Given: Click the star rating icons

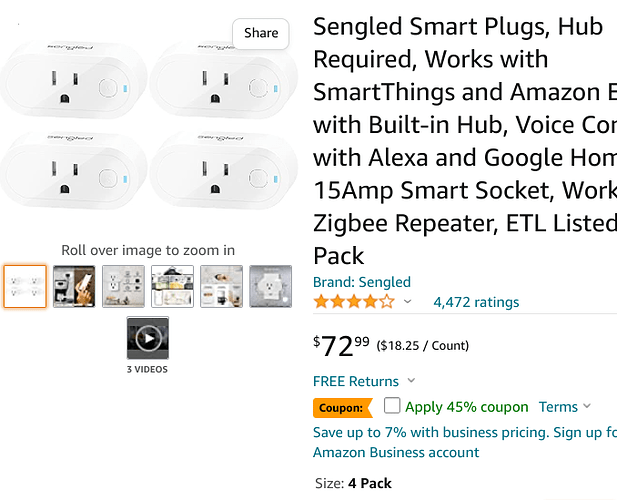Looking at the screenshot, I should [354, 302].
